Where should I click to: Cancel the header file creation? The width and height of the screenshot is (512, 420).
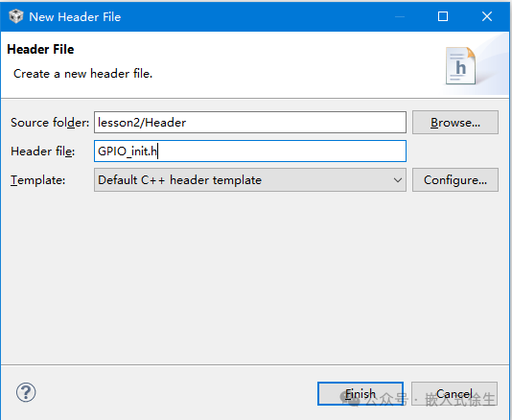[x=454, y=393]
